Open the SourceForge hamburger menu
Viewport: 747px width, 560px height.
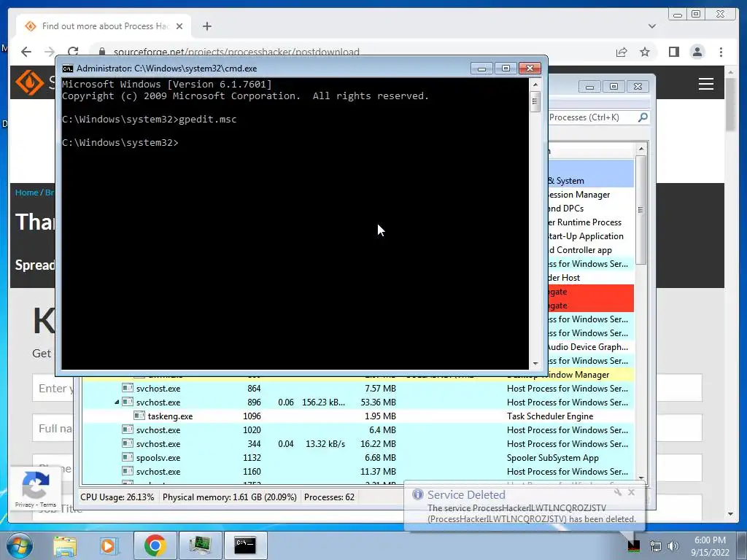point(705,84)
